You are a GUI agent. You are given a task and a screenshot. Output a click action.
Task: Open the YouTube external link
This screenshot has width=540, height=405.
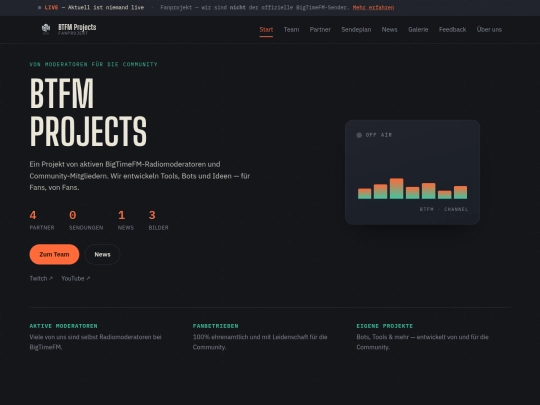coord(76,278)
